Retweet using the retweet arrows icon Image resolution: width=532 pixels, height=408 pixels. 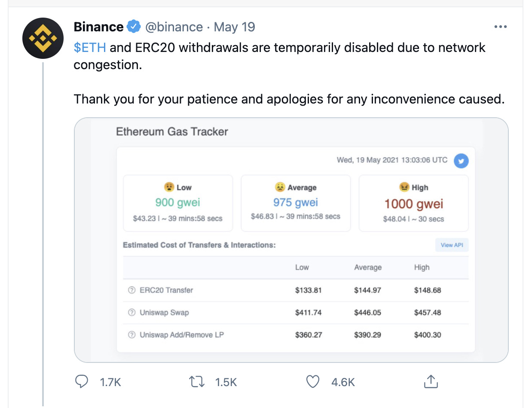(197, 381)
